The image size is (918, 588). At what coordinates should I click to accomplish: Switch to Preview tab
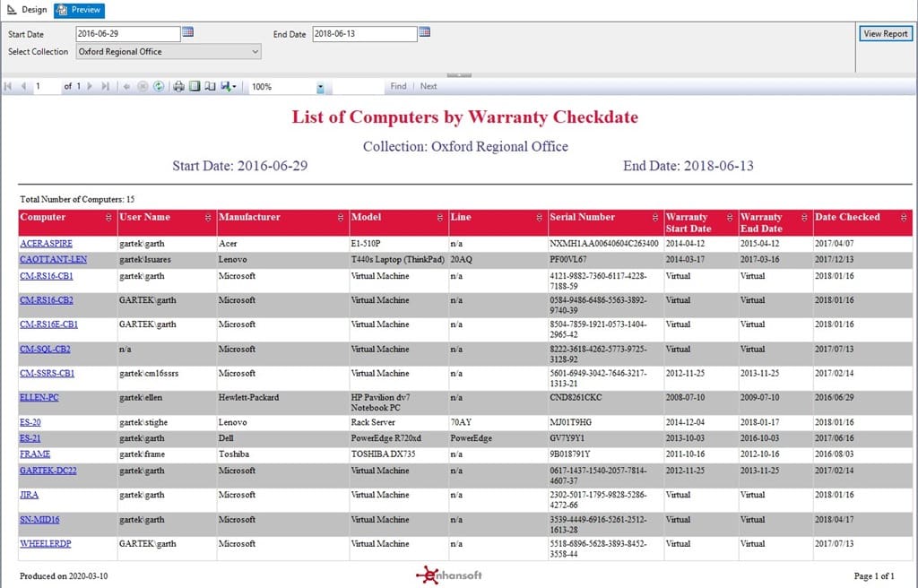tap(79, 10)
